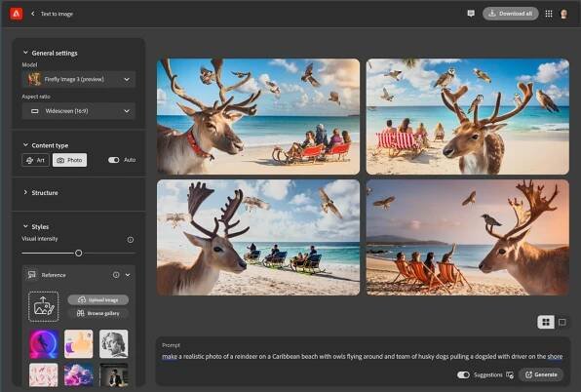Open the Model dropdown showing Firefly Image 3

point(79,79)
